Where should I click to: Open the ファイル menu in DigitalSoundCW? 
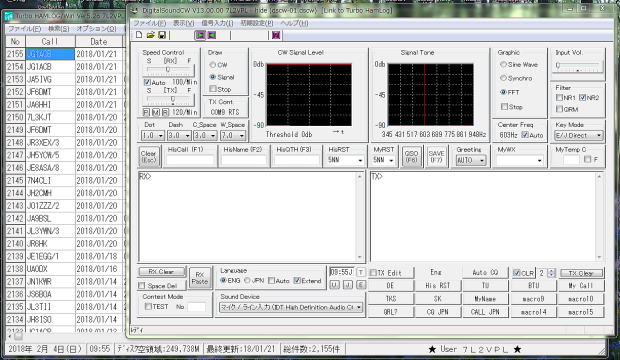[149, 23]
